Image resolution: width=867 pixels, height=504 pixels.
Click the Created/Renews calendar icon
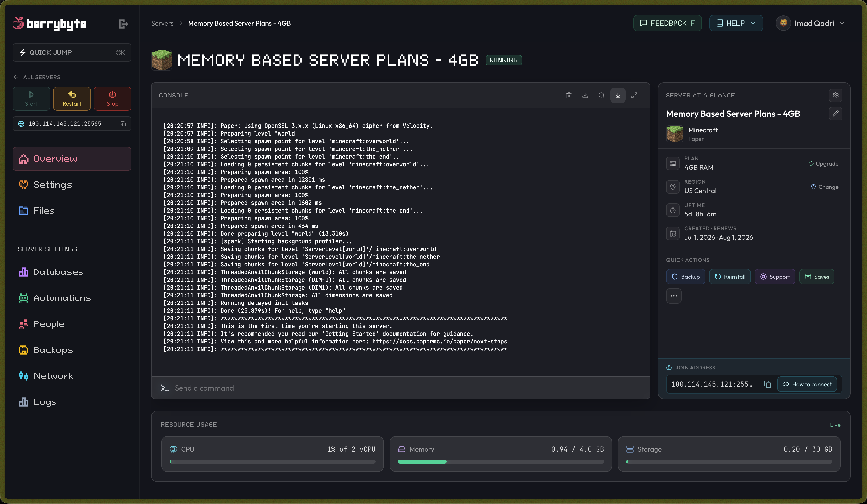point(673,233)
